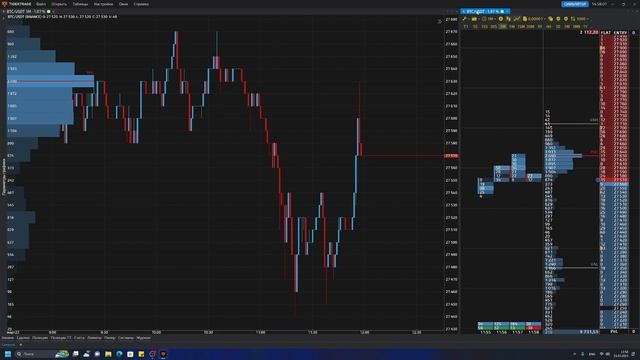
Task: Click the line chart icon in order book toolbar
Action: (x=517, y=19)
